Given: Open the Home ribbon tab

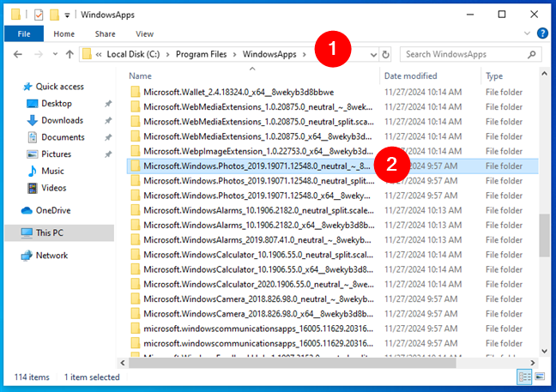Looking at the screenshot, I should pos(63,33).
